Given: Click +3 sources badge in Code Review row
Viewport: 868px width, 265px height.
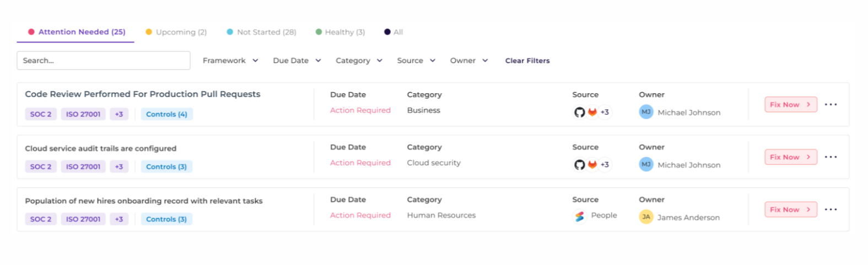Looking at the screenshot, I should [x=605, y=112].
